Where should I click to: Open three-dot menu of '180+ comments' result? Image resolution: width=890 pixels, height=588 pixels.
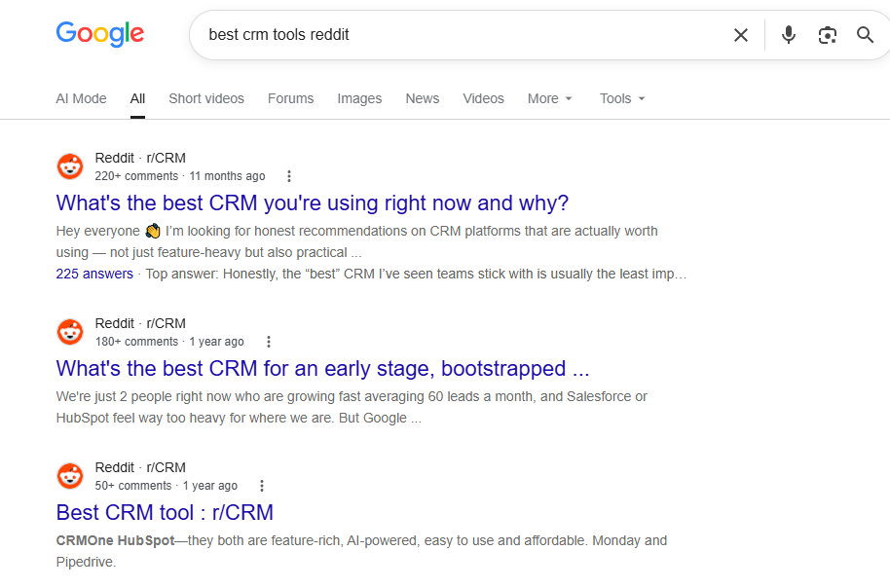pyautogui.click(x=269, y=342)
